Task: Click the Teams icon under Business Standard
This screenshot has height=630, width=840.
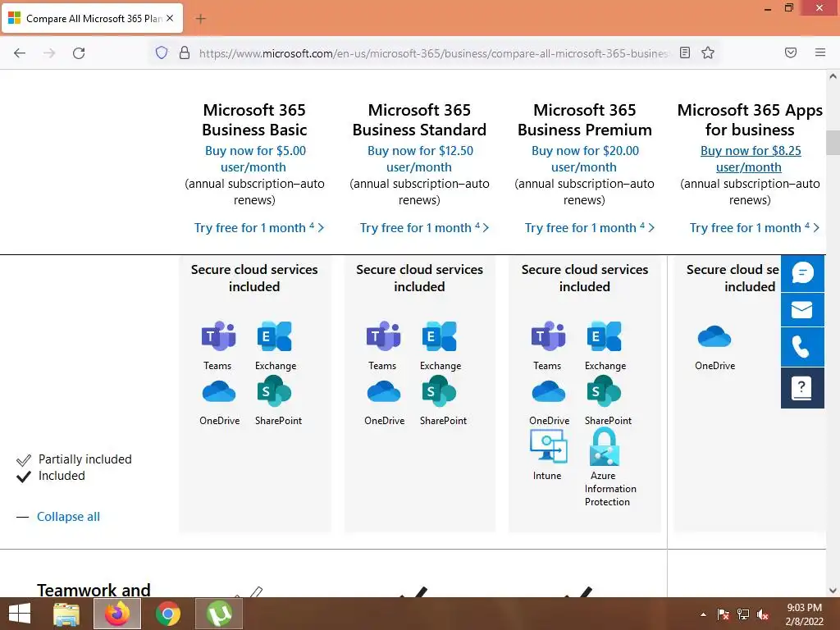Action: point(384,336)
